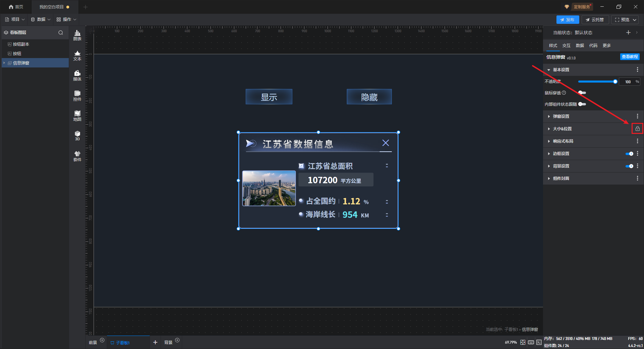Click the 云托管 button
644x349 pixels.
pyautogui.click(x=595, y=20)
